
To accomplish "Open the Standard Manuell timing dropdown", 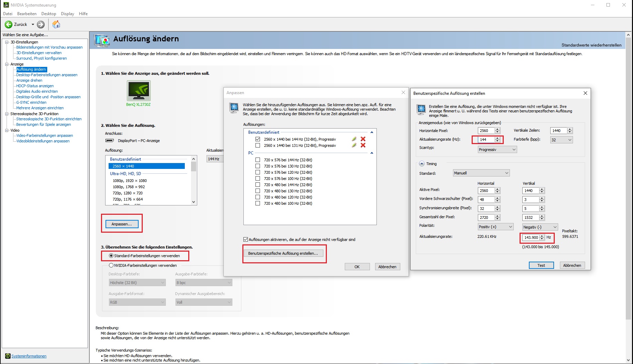I will tap(481, 173).
